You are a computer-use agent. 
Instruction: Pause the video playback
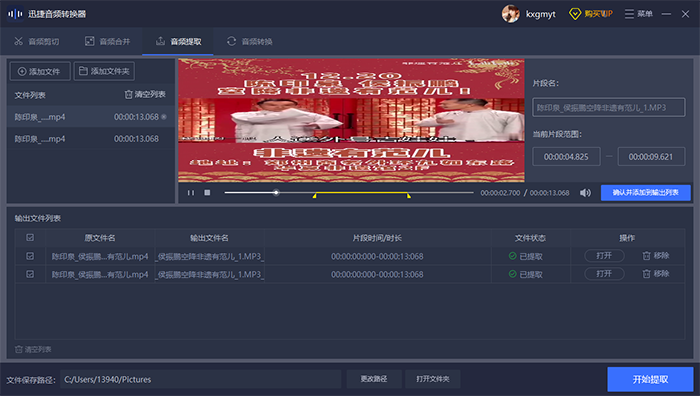click(191, 193)
